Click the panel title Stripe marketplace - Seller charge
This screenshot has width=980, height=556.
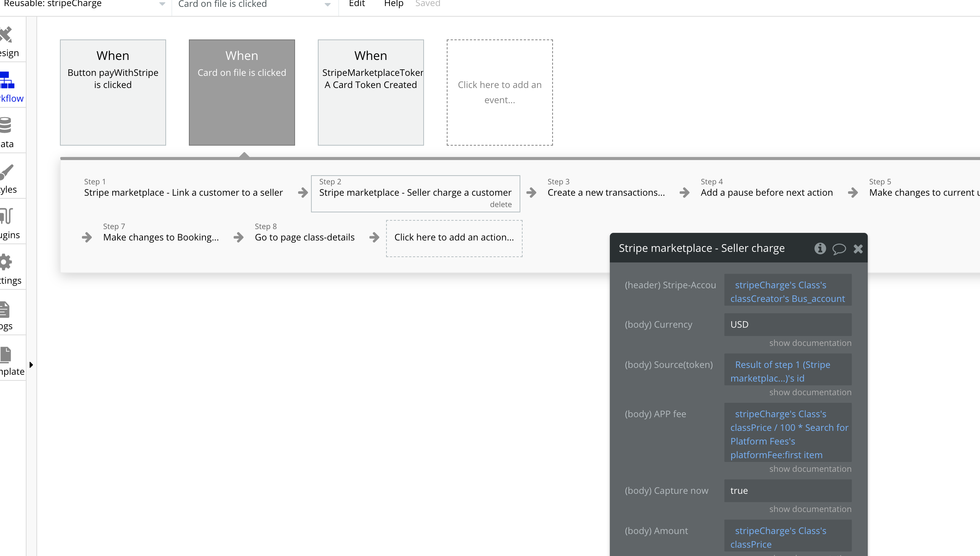click(702, 248)
